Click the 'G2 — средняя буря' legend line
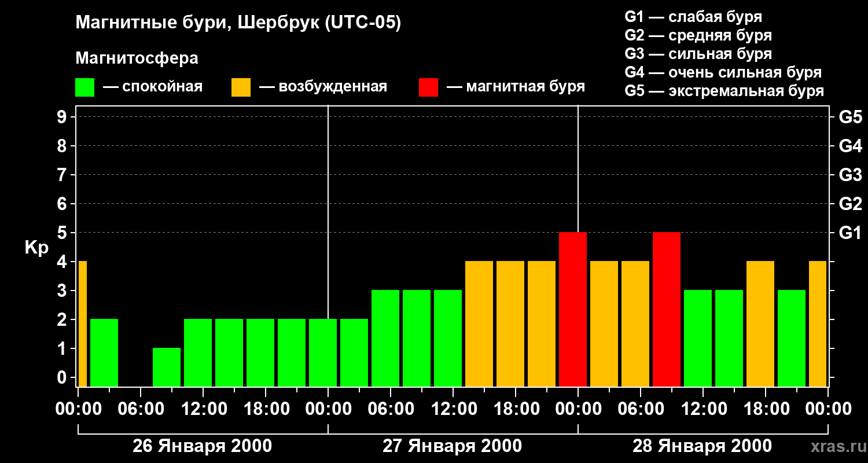 pos(698,35)
